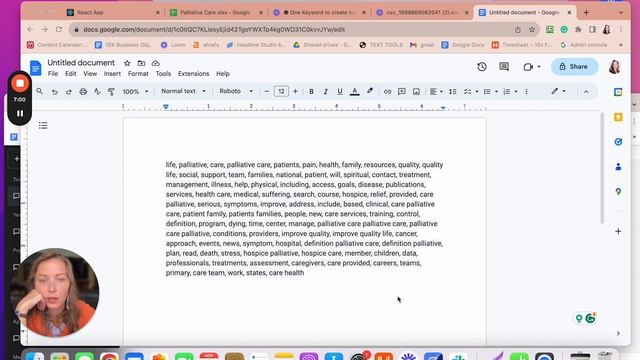
Task: Open Calendar in the side panel
Action: (x=618, y=92)
